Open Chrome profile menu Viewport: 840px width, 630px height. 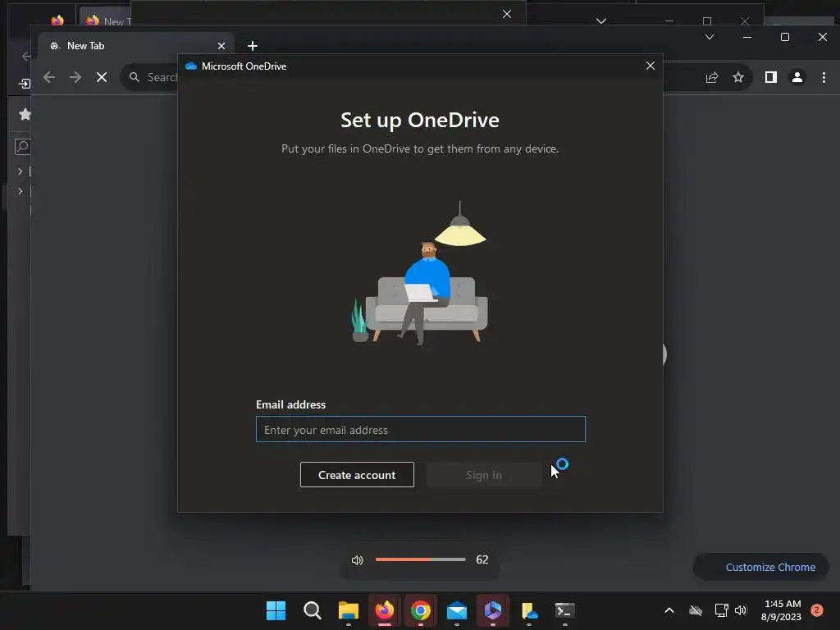(x=797, y=77)
